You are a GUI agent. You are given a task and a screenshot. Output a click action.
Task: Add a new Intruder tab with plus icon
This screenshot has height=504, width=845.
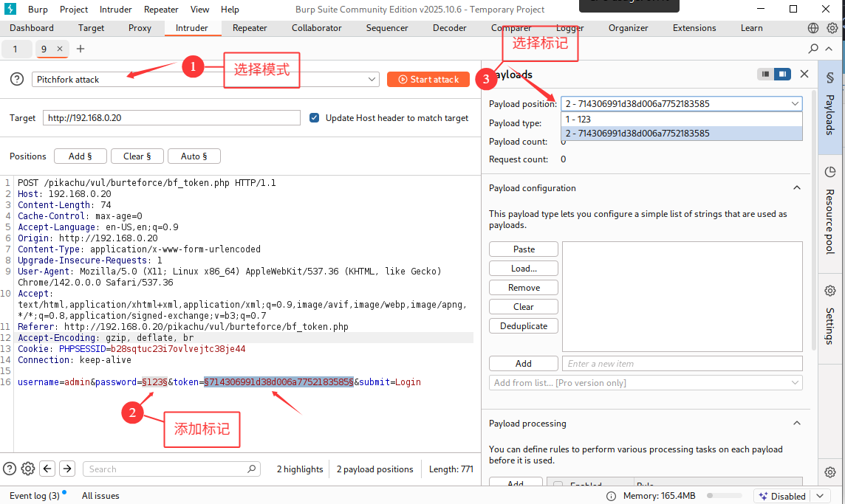[x=81, y=49]
